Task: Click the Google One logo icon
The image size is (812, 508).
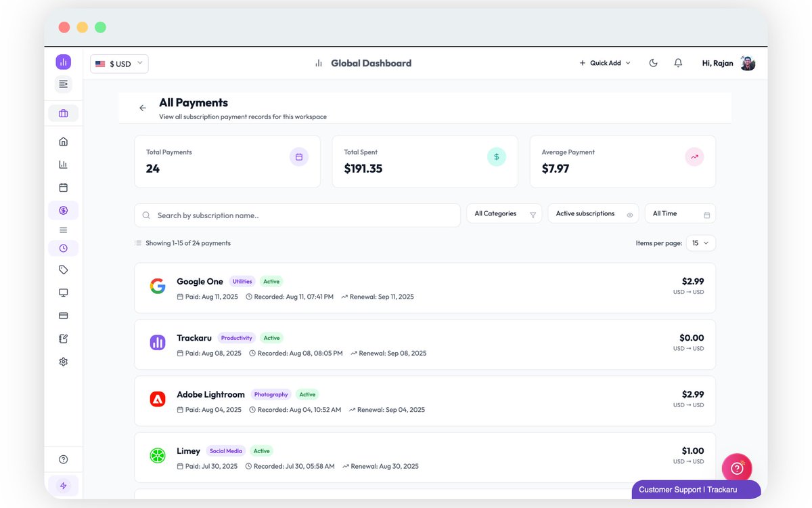Action: (x=158, y=287)
